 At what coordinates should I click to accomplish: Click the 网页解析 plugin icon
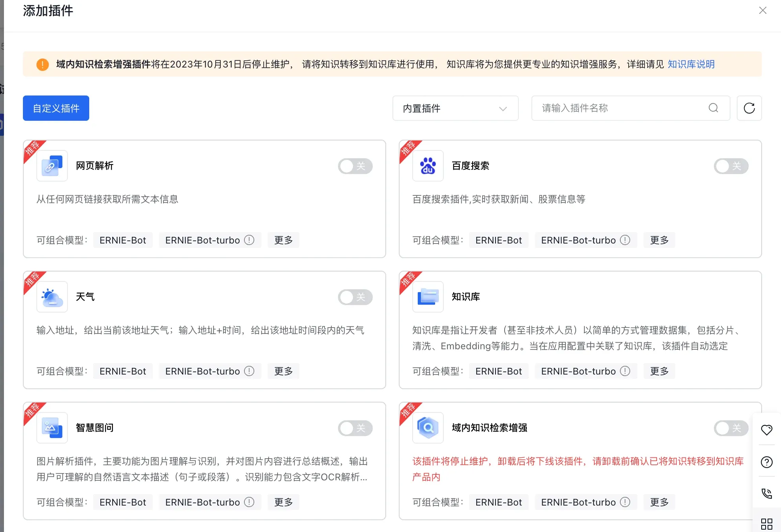pyautogui.click(x=52, y=166)
